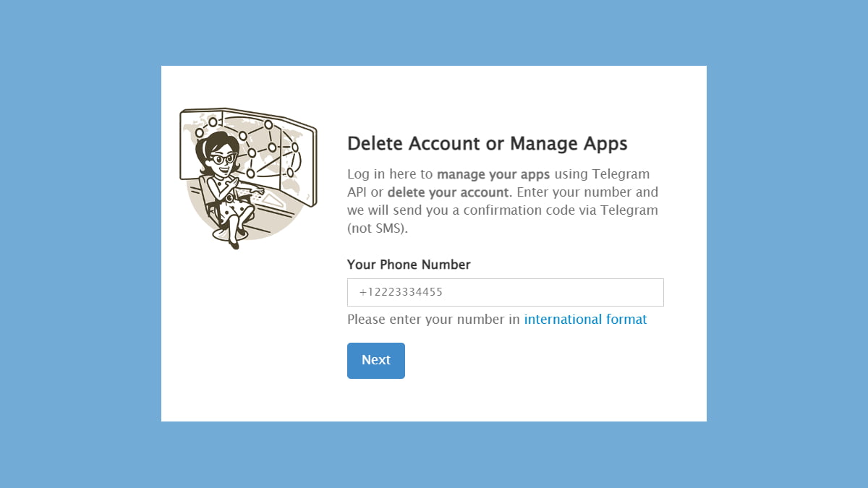Screen dimensions: 868x488
Task: Click the Your Phone Number label
Action: point(409,265)
